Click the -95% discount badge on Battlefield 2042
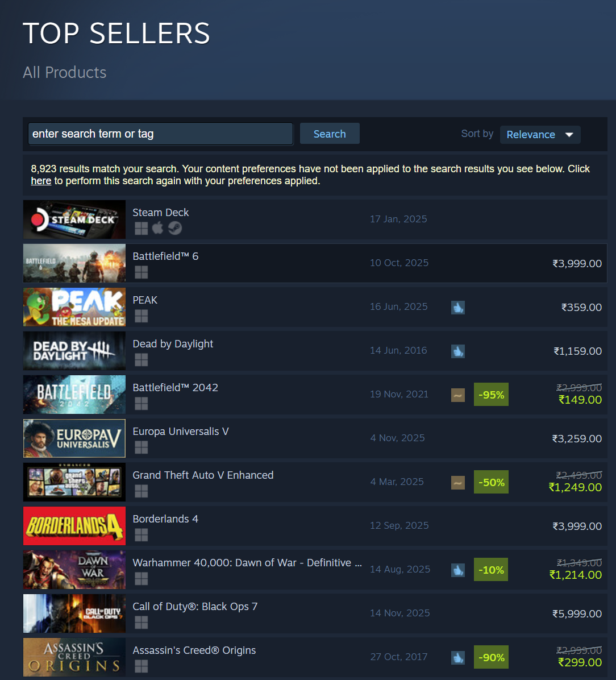The height and width of the screenshot is (680, 616). (x=491, y=395)
